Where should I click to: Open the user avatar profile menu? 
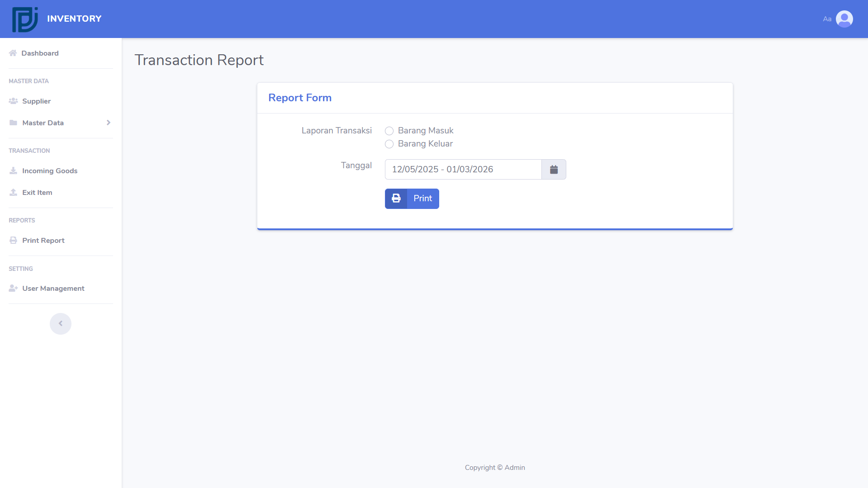coord(844,19)
